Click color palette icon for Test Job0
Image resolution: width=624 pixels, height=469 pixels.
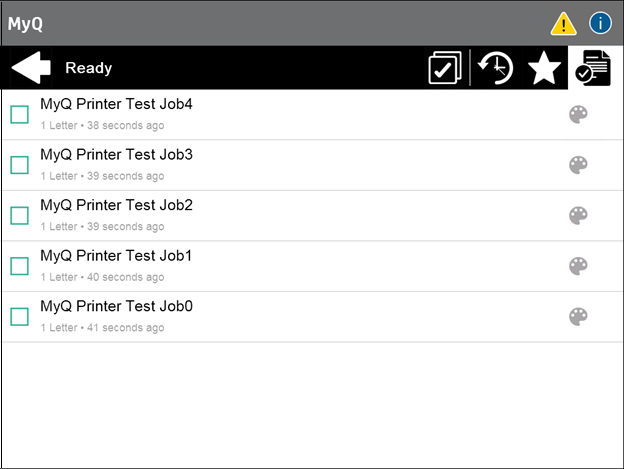(578, 316)
